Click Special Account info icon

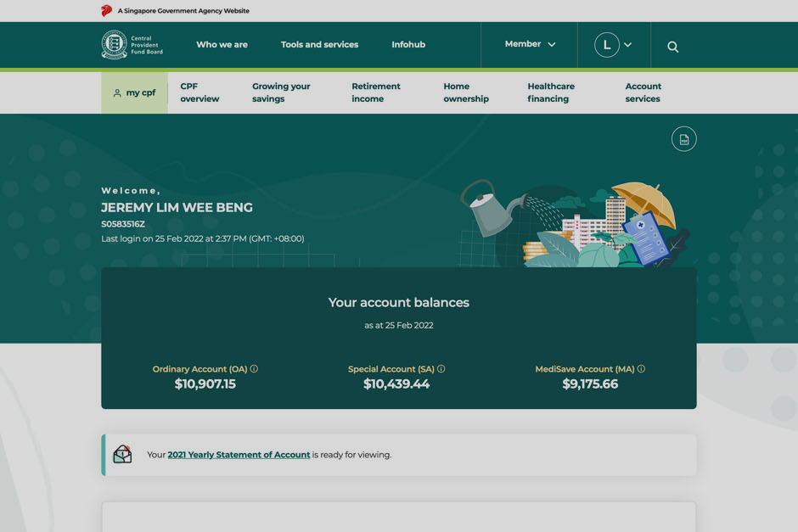click(x=441, y=369)
